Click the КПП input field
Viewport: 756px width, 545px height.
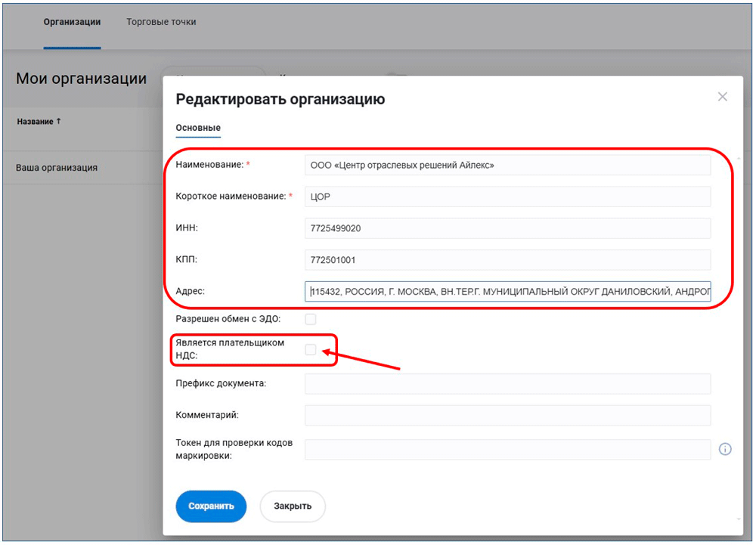coord(507,260)
